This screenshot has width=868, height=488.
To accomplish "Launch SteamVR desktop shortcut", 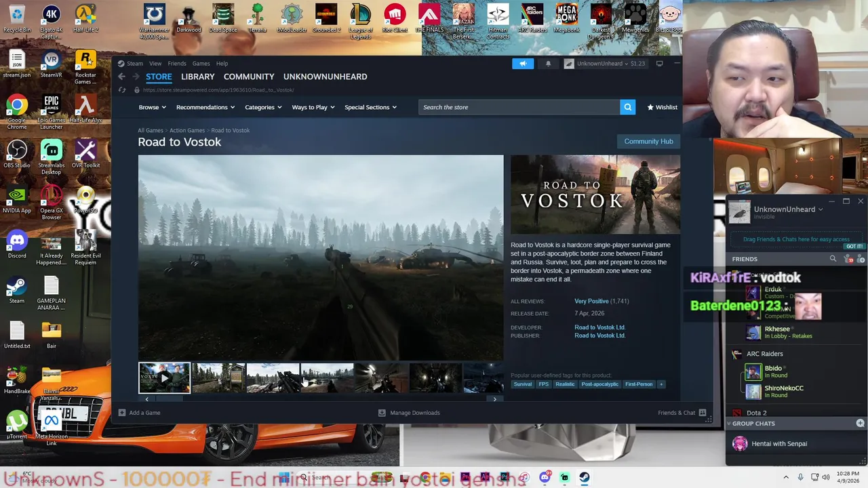I will click(51, 64).
